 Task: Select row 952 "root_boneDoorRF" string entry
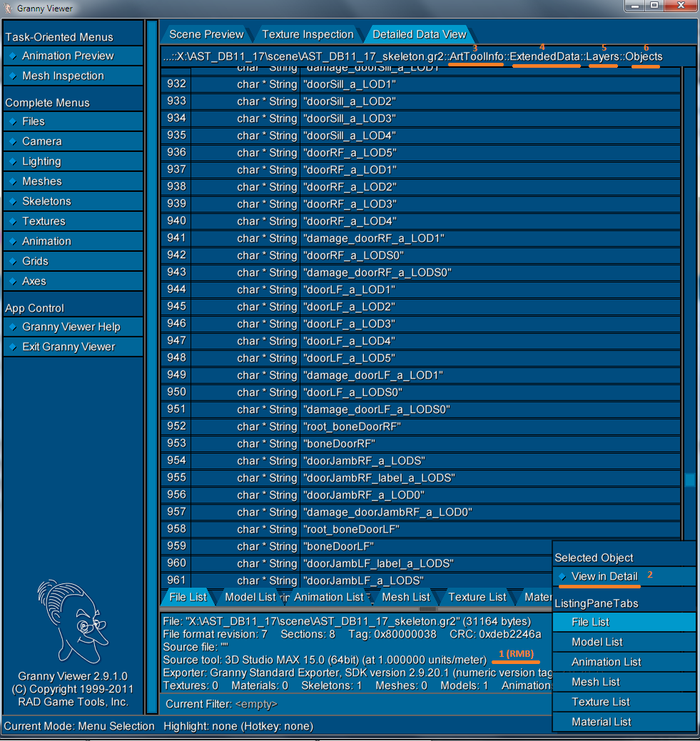coord(352,426)
